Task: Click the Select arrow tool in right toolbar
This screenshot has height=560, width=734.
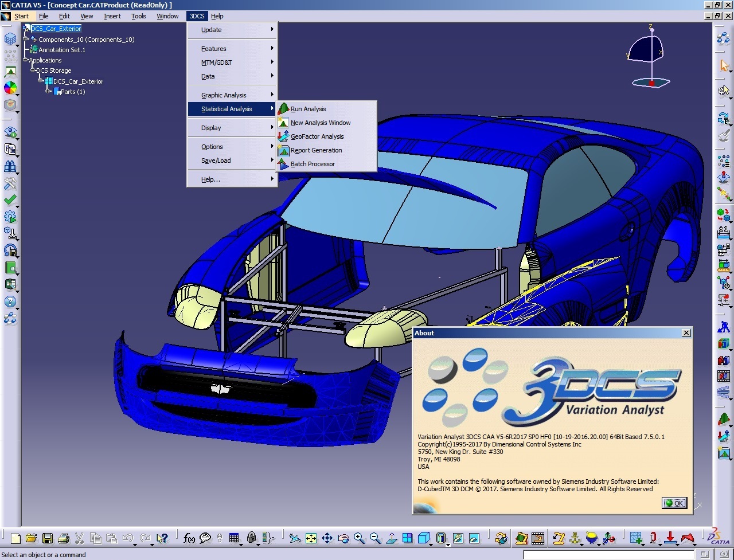Action: click(724, 66)
